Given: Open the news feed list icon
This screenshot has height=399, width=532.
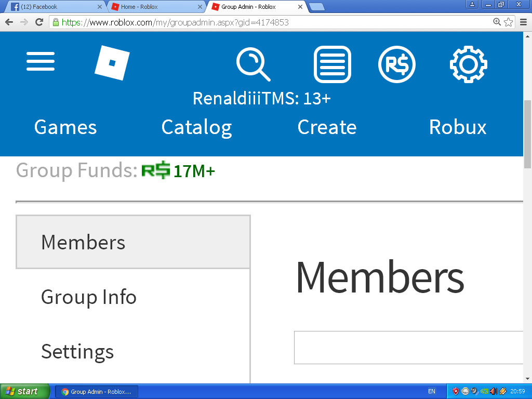Looking at the screenshot, I should [x=332, y=64].
